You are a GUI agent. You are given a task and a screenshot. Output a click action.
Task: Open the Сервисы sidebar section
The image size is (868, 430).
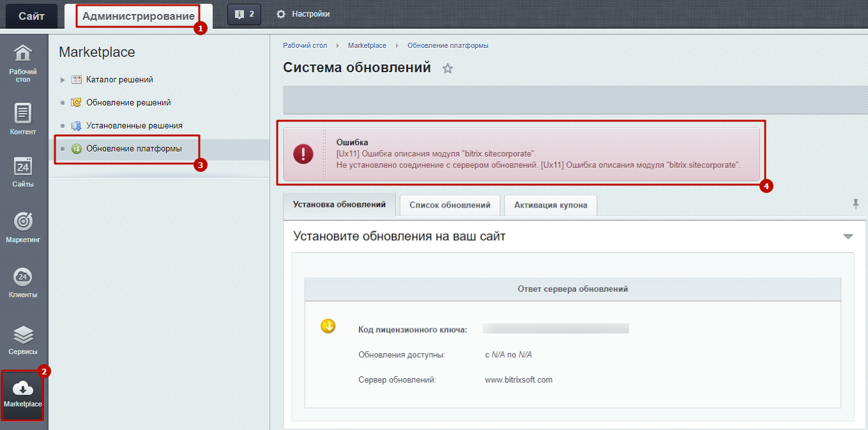23,339
